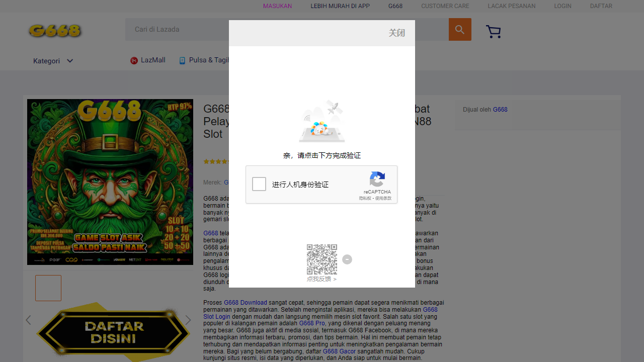Click LOGIN in the top bar

[562, 6]
